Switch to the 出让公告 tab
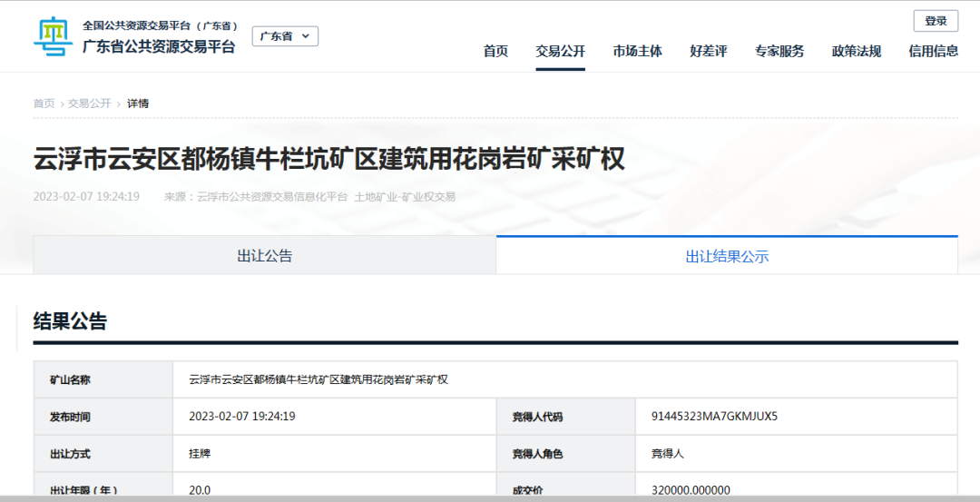Screen dimensions: 980x502 click(264, 256)
